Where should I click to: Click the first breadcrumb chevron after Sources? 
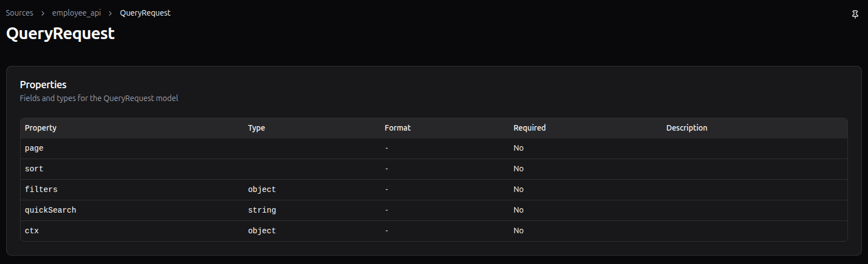click(x=43, y=13)
